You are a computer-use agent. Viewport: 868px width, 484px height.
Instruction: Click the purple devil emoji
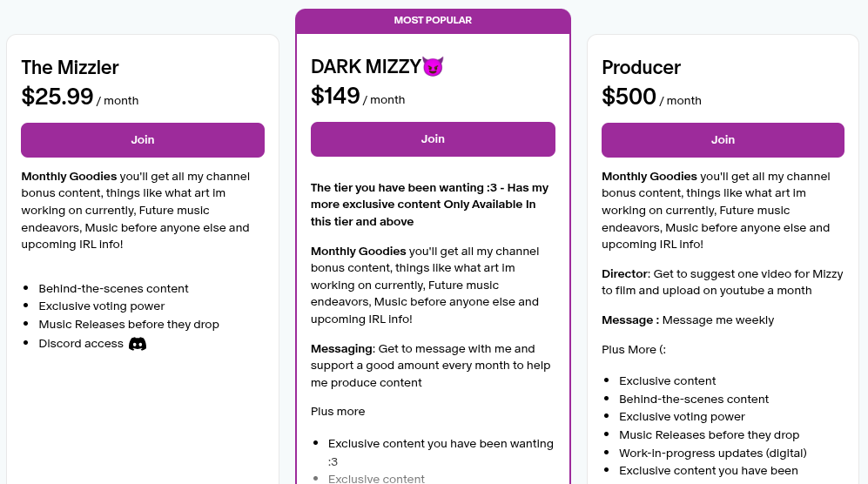point(433,67)
